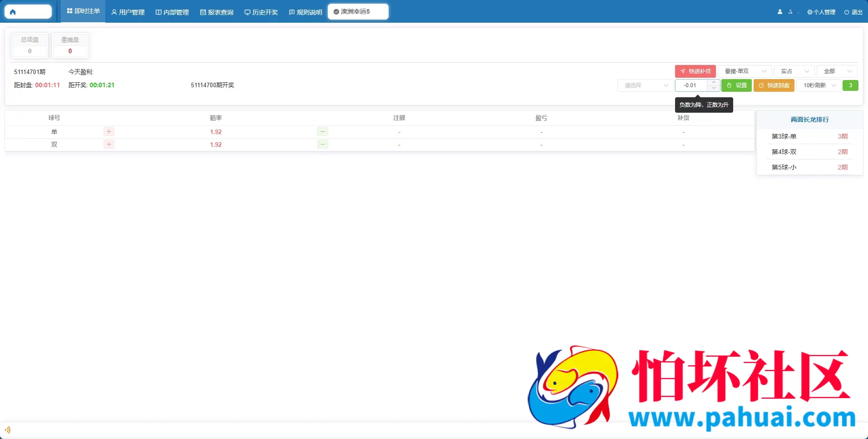Open the 全部 dropdown
Image resolution: width=868 pixels, height=439 pixels.
[837, 71]
